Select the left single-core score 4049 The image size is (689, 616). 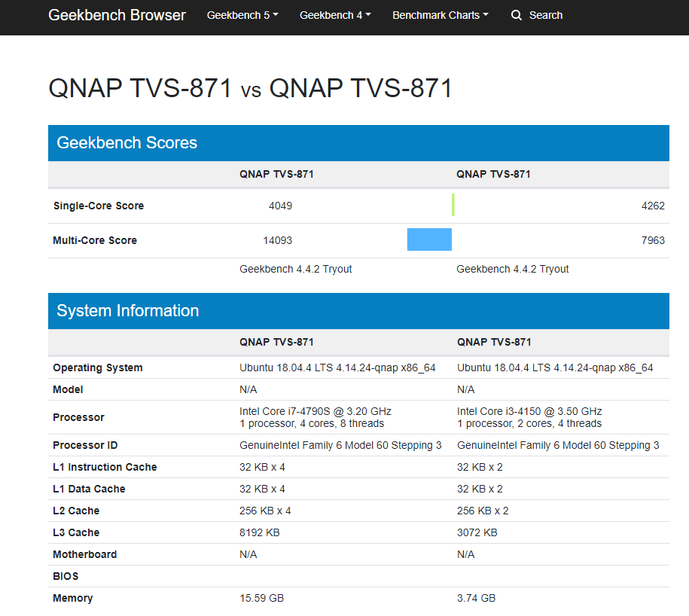pyautogui.click(x=280, y=206)
